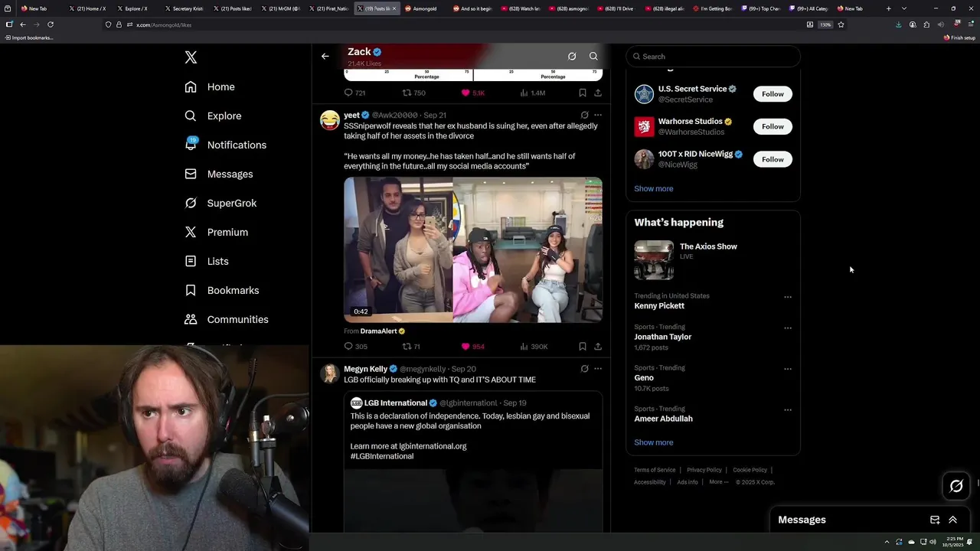The width and height of the screenshot is (980, 551).
Task: Open Messages in the sidebar
Action: tap(218, 174)
